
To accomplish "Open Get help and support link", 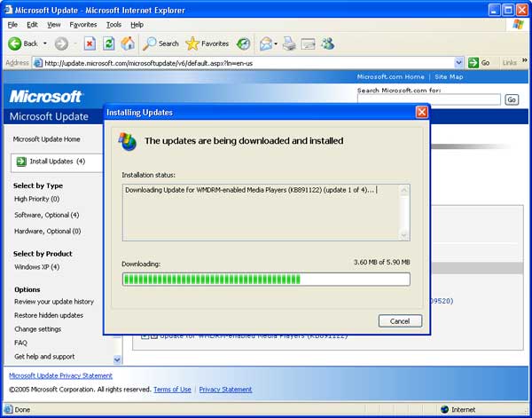I will tap(44, 357).
